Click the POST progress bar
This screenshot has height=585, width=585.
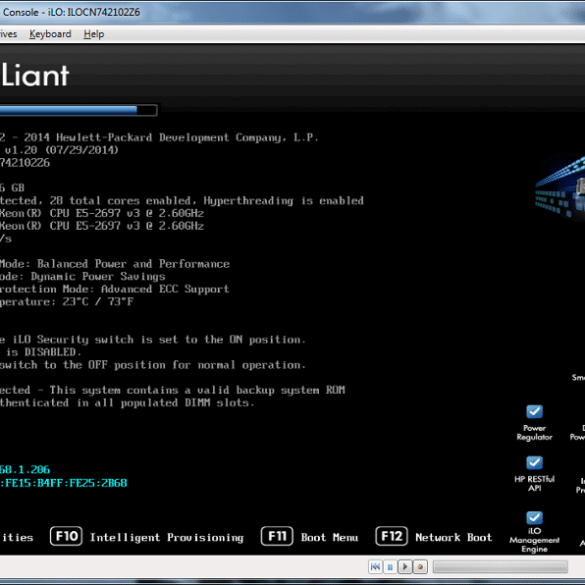(x=78, y=110)
